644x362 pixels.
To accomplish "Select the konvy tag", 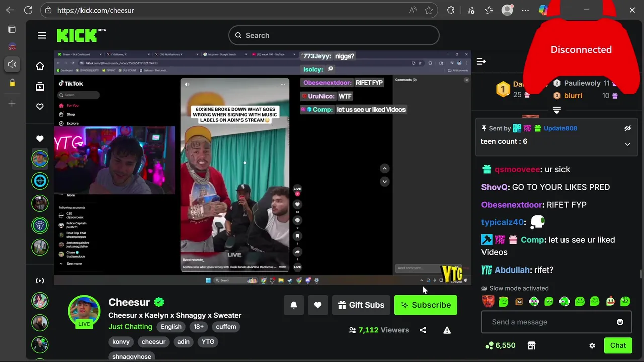I will tap(121, 342).
